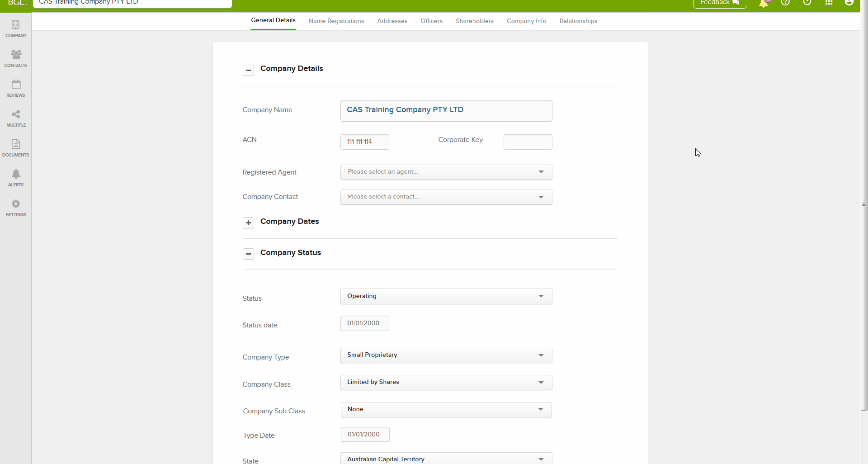Open the Status dropdown showing Operating

point(446,296)
